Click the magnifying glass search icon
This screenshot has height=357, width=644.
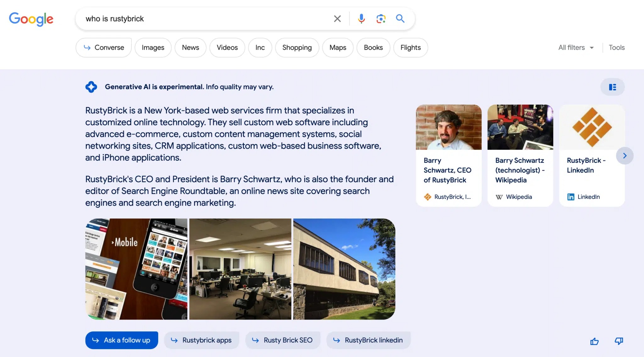pyautogui.click(x=400, y=19)
